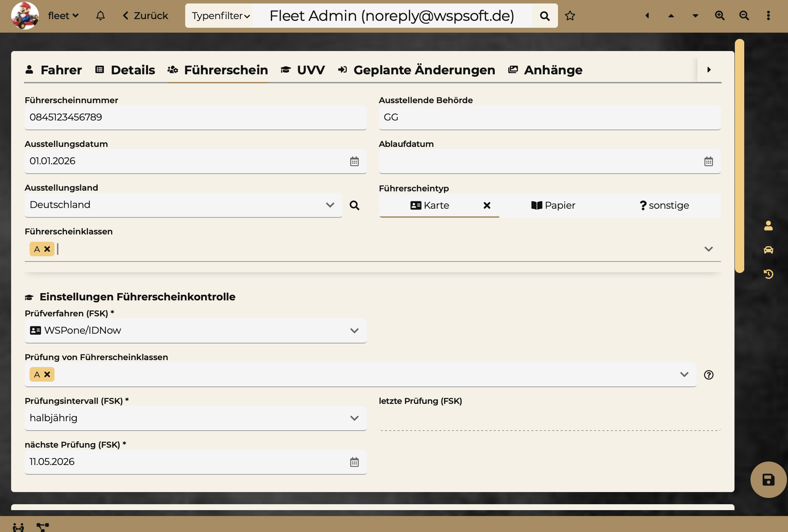Clear the Karte selection with X
This screenshot has width=788, height=532.
tap(487, 206)
